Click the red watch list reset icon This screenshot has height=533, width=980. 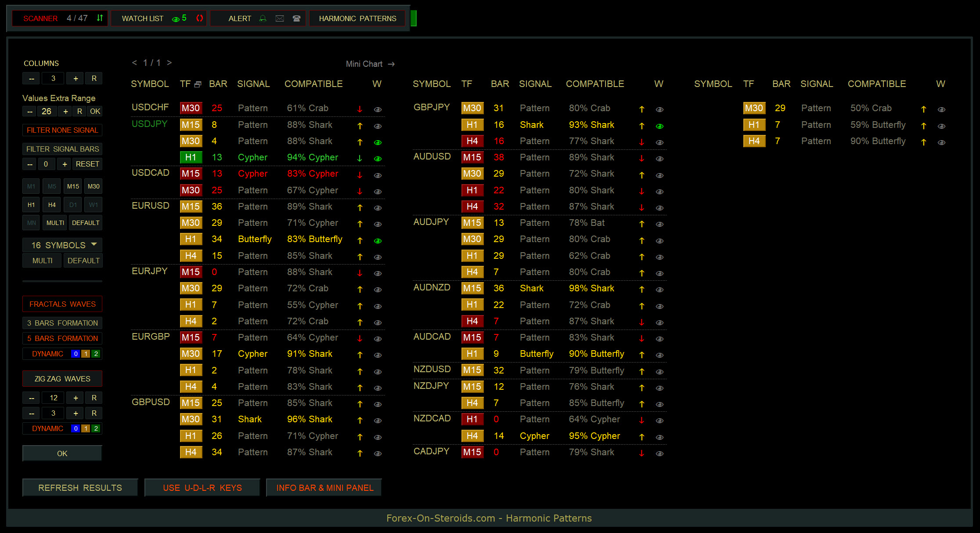200,18
